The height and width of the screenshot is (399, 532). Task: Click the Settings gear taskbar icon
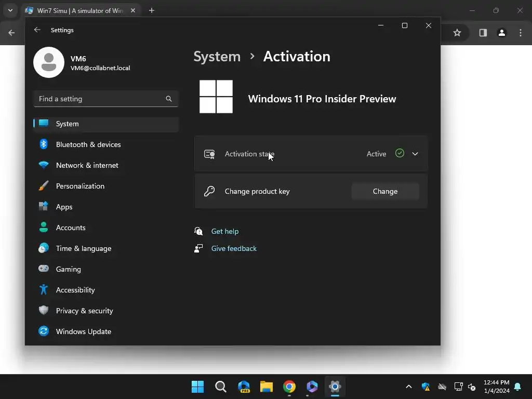click(335, 387)
